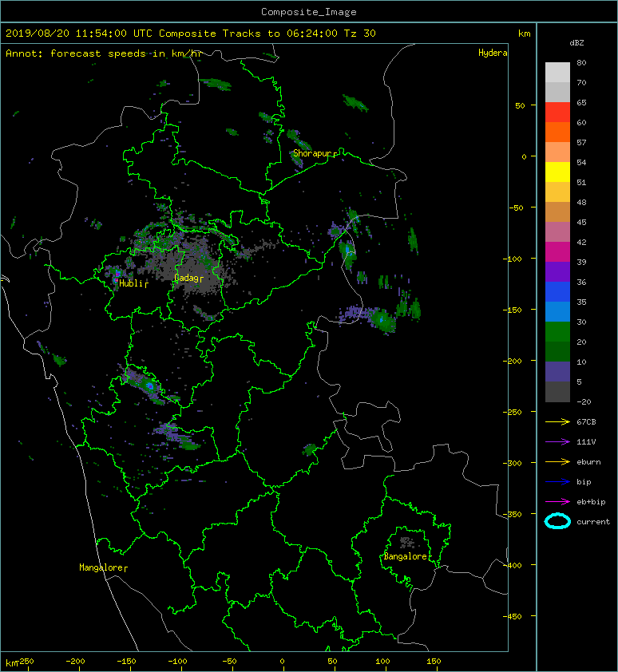Click the 'Tz 30' text in header

360,34
